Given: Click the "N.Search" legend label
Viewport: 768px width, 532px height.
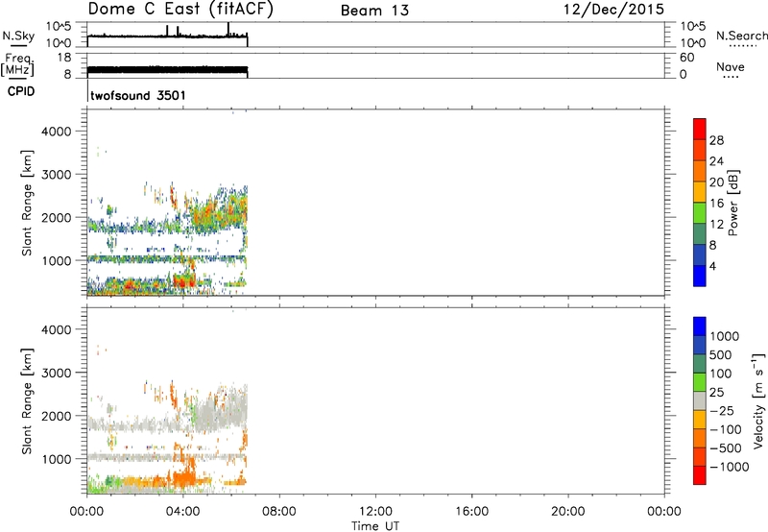Looking at the screenshot, I should point(741,36).
